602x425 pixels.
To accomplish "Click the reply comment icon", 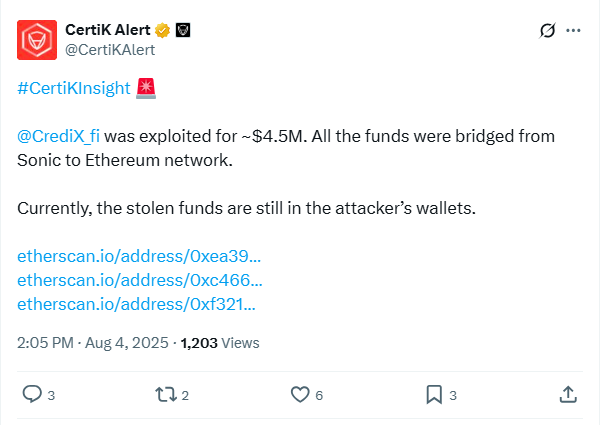I will (32, 394).
